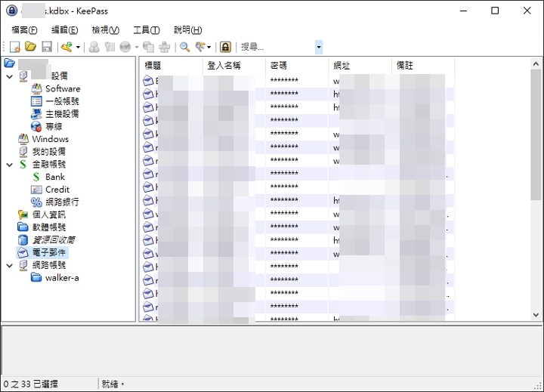Collapse the 金融帳號 group
Screen dimensions: 544x392
10,165
